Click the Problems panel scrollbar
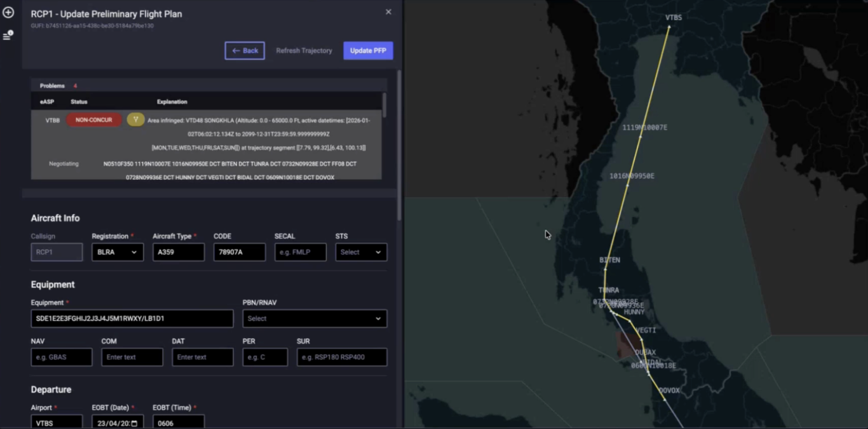Screen dimensions: 868x429 384,105
